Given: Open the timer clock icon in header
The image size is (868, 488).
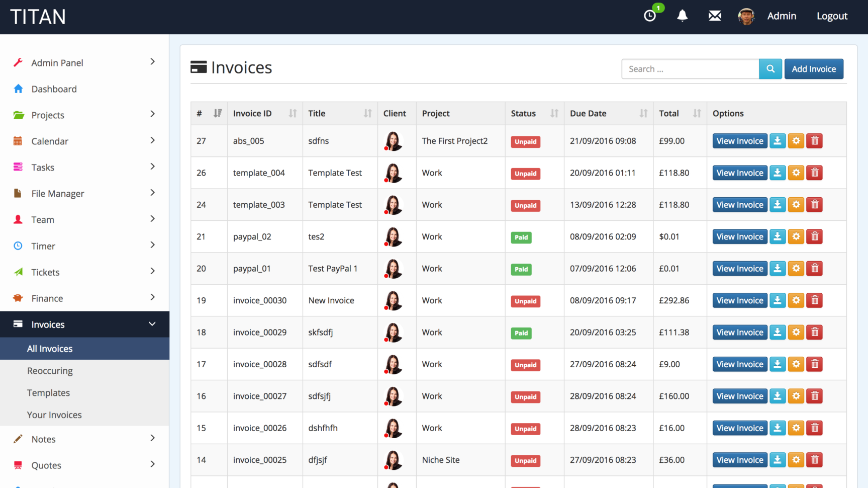Looking at the screenshot, I should click(650, 16).
